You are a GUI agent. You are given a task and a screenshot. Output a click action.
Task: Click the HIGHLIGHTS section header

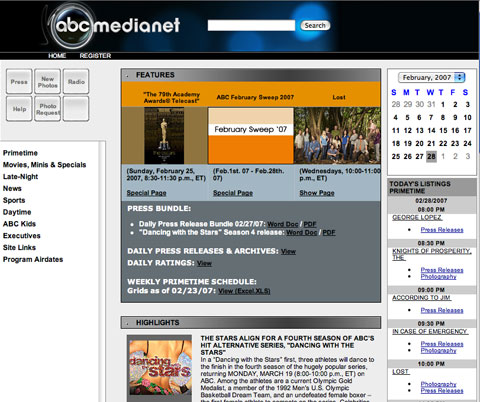click(x=251, y=323)
